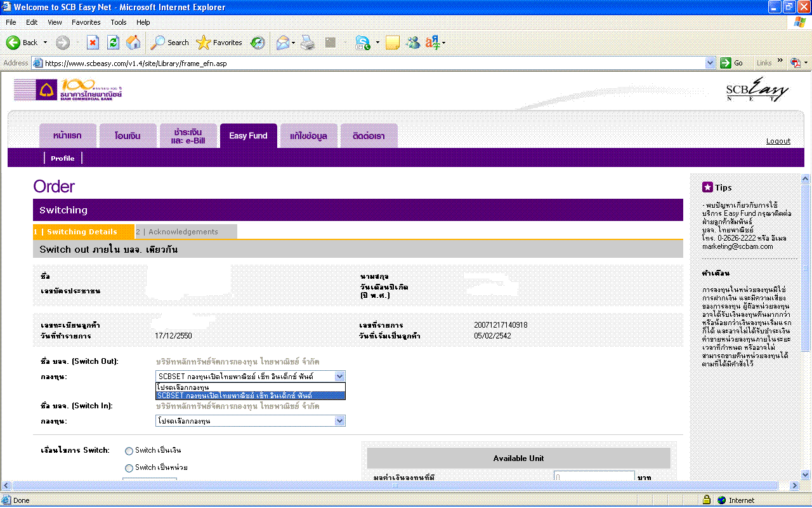Open the Messenger people icon

coord(413,43)
